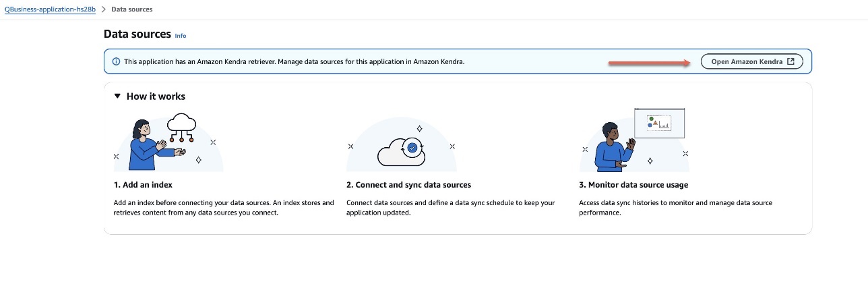Click the heading '3. Monitor data source usage'
Image resolution: width=868 pixels, height=305 pixels.
[633, 185]
